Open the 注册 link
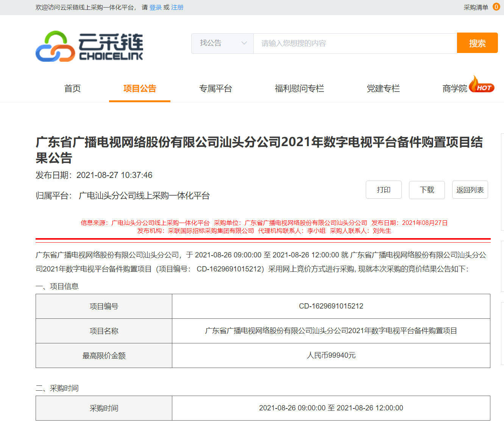Viewport: 504px width, 435px height. [177, 7]
